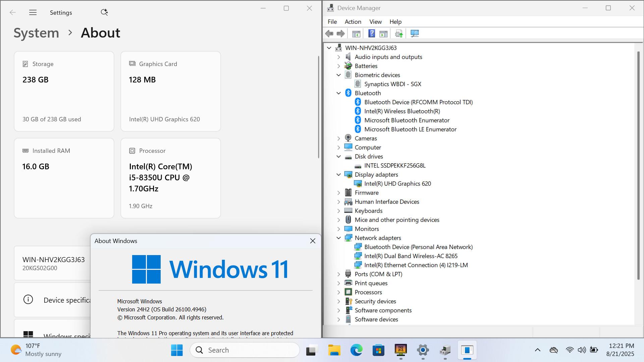Image resolution: width=644 pixels, height=362 pixels.
Task: Open the Help menu in Device Manager
Action: 395,22
